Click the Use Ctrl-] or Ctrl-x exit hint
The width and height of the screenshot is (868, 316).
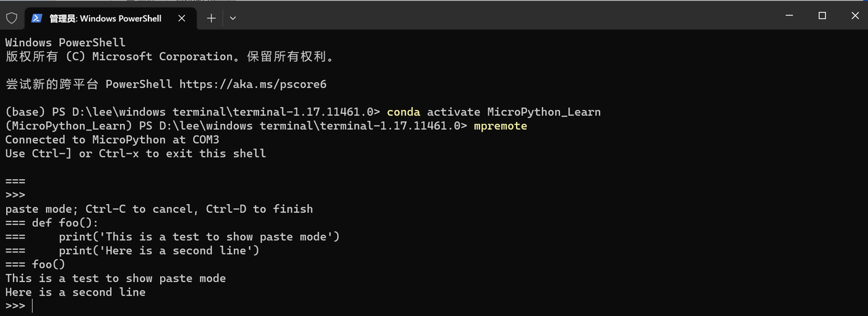click(136, 153)
